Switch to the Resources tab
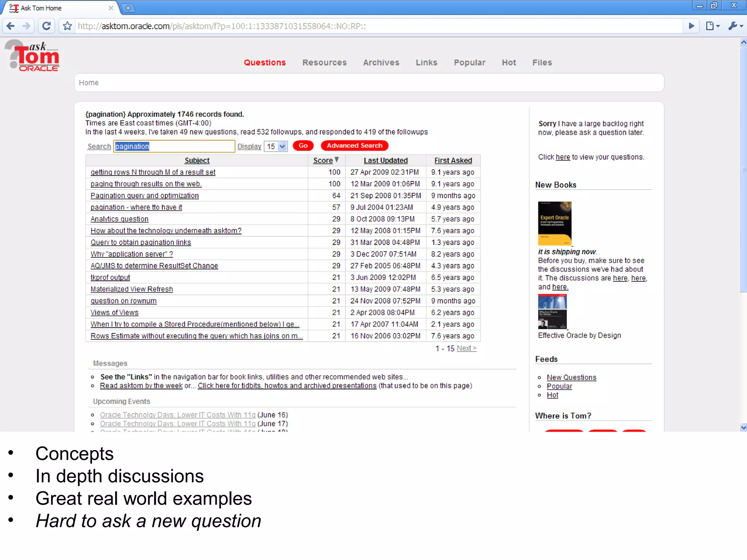Image resolution: width=747 pixels, height=560 pixels. (324, 62)
